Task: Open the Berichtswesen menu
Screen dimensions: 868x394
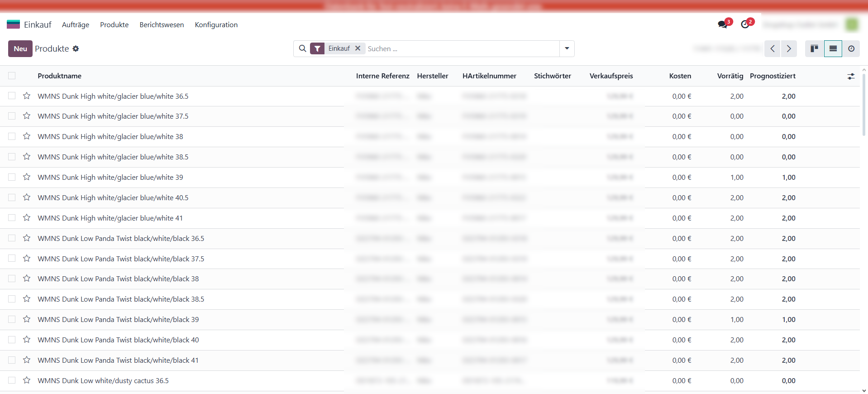Action: coord(162,24)
